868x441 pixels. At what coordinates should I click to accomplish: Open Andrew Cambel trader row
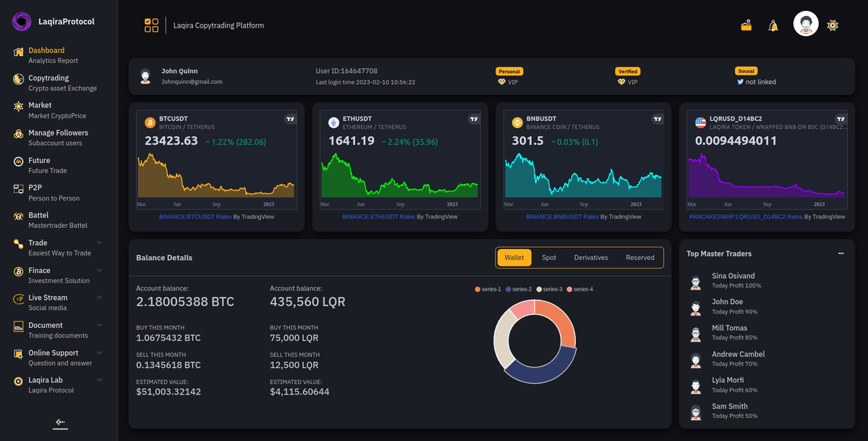[766, 358]
